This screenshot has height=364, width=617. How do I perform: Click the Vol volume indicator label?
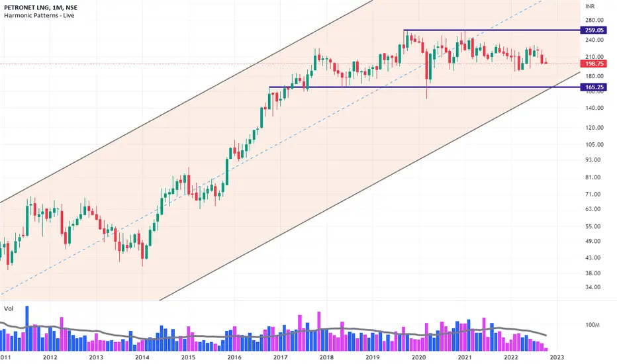click(9, 308)
